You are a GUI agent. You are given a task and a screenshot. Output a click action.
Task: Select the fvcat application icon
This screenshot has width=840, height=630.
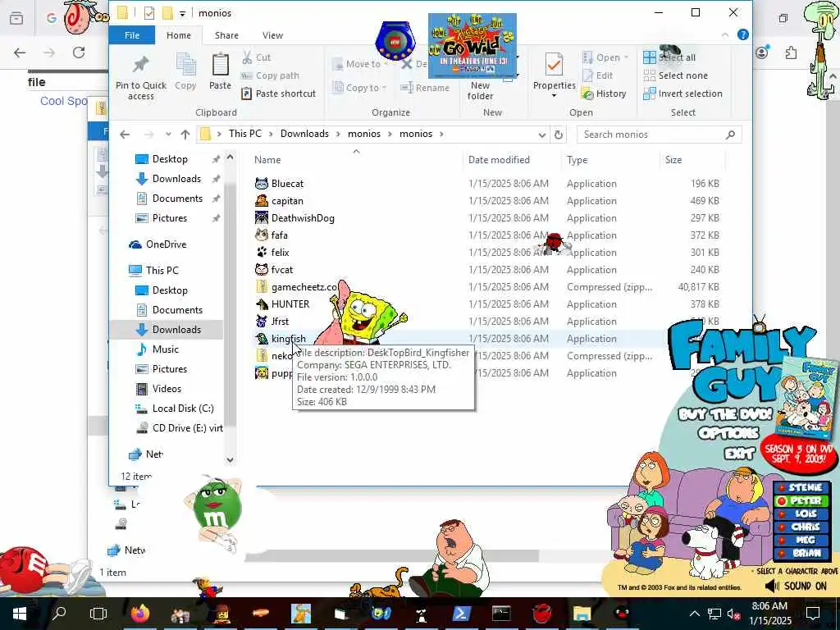pyautogui.click(x=262, y=269)
